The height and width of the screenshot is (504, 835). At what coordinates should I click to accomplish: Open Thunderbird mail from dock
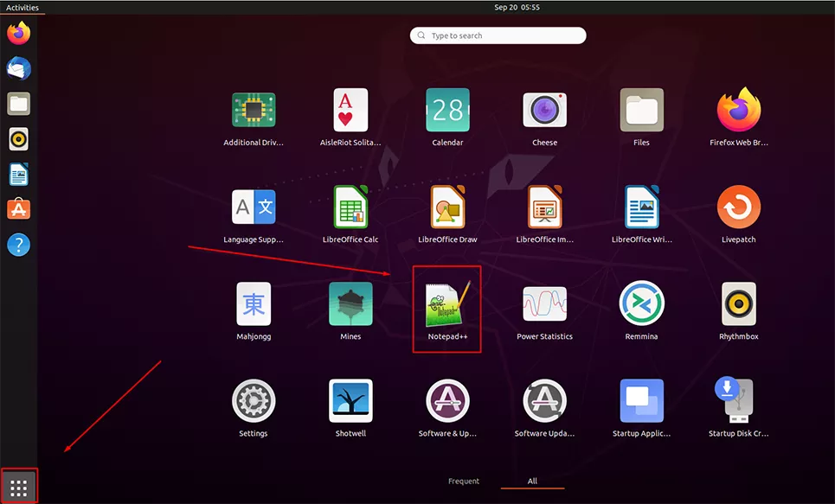pyautogui.click(x=19, y=68)
